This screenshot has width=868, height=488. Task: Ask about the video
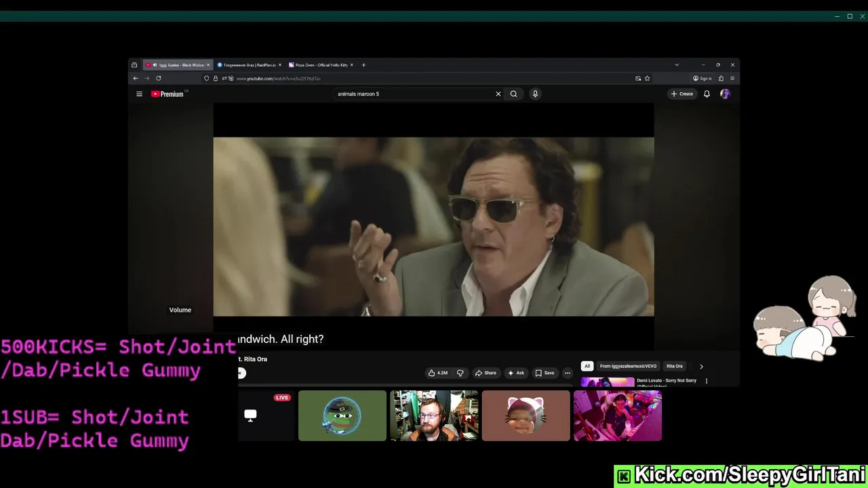[516, 373]
